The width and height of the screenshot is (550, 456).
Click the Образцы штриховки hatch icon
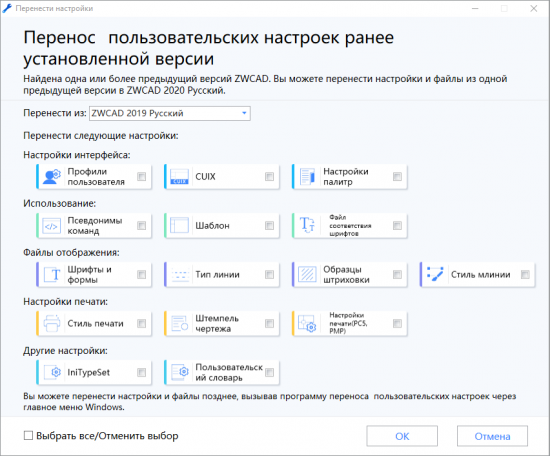click(x=307, y=275)
